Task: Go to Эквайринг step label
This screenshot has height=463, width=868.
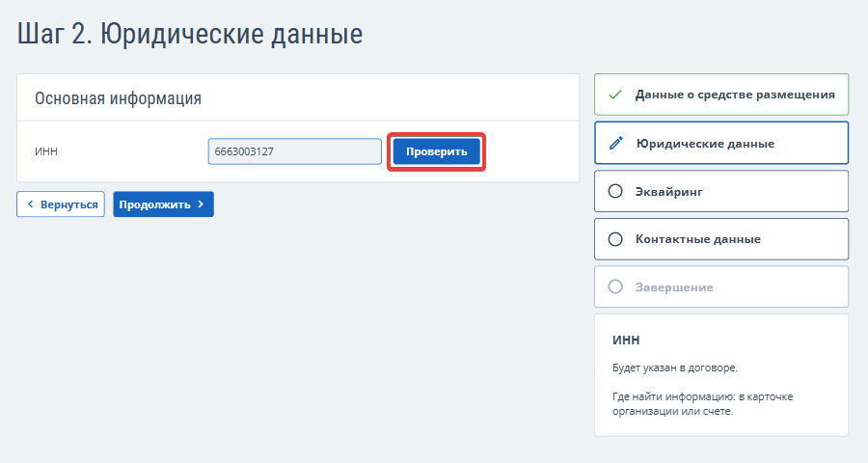Action: click(668, 191)
